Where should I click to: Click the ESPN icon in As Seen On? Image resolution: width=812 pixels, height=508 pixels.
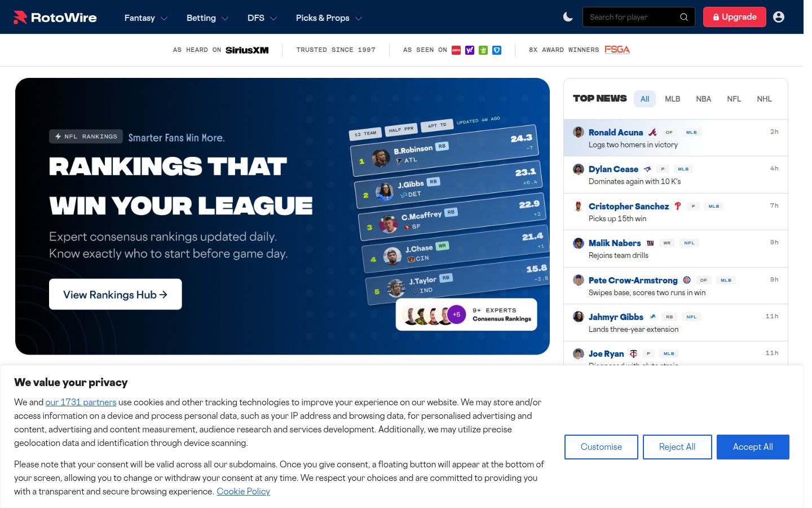(456, 50)
